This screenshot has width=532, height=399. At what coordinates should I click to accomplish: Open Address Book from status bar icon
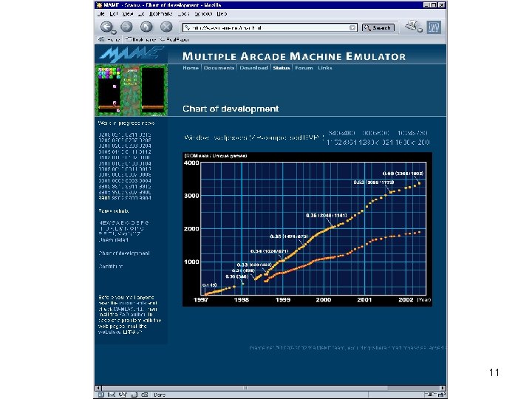[134, 395]
